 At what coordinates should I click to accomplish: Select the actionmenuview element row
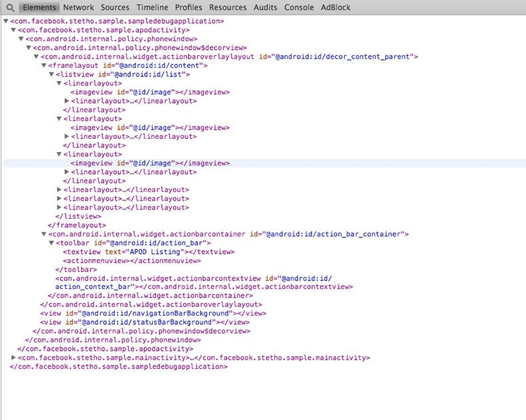click(x=132, y=261)
